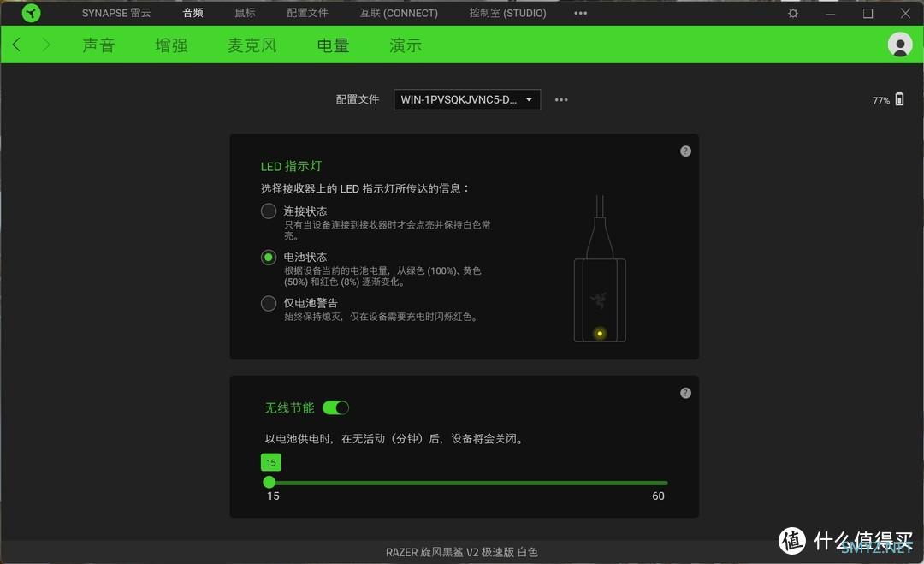
Task: Maximize the Synapse window
Action: coord(868,13)
